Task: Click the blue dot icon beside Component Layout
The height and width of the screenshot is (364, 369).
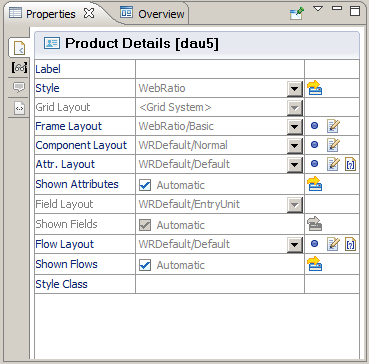Action: (x=314, y=145)
